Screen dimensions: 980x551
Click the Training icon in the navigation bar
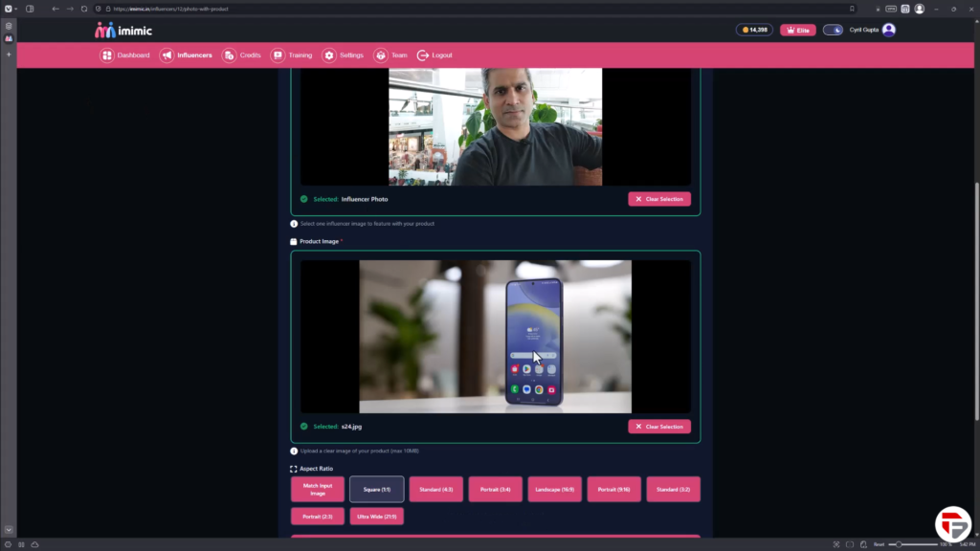[278, 55]
